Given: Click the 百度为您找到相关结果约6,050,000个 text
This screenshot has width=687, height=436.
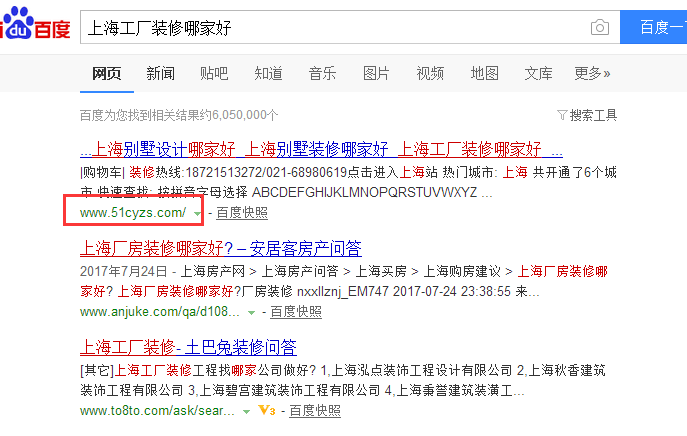Looking at the screenshot, I should [x=179, y=115].
